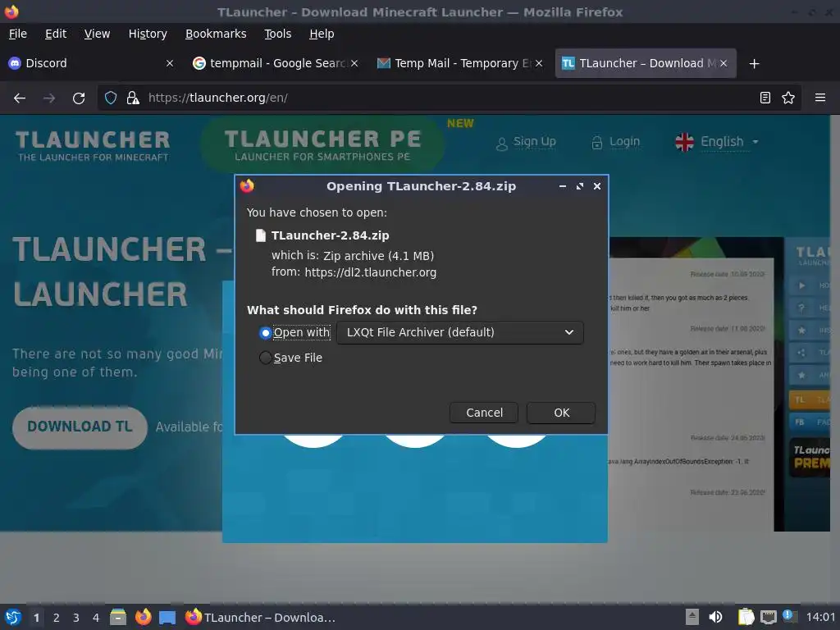
Task: Switch to virtual desktop 4
Action: pyautogui.click(x=96, y=618)
